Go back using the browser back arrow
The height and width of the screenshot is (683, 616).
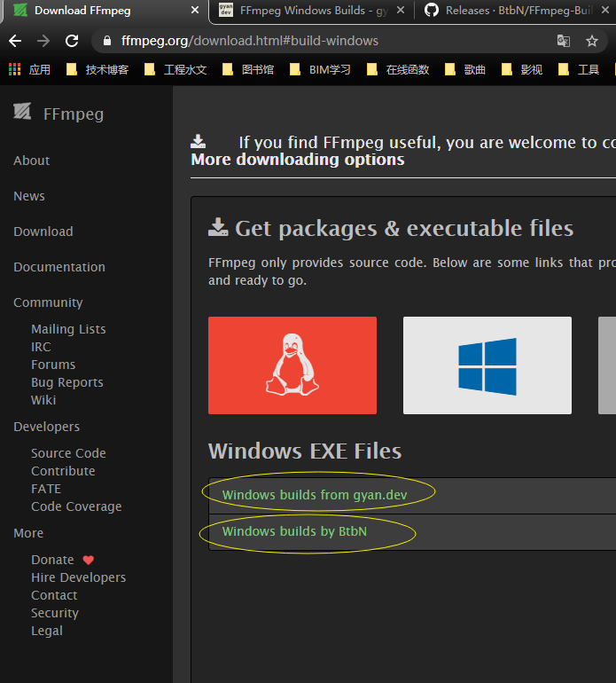click(15, 41)
